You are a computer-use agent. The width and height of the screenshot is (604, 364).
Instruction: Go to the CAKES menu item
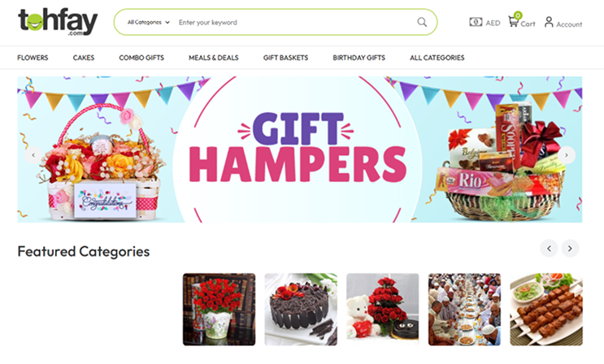[x=84, y=58]
